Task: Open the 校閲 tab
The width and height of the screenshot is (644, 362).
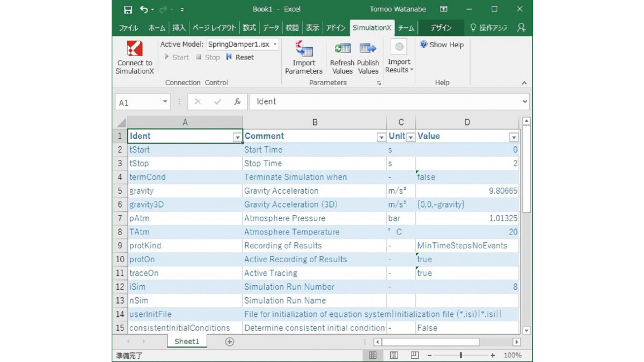Action: pyautogui.click(x=292, y=28)
